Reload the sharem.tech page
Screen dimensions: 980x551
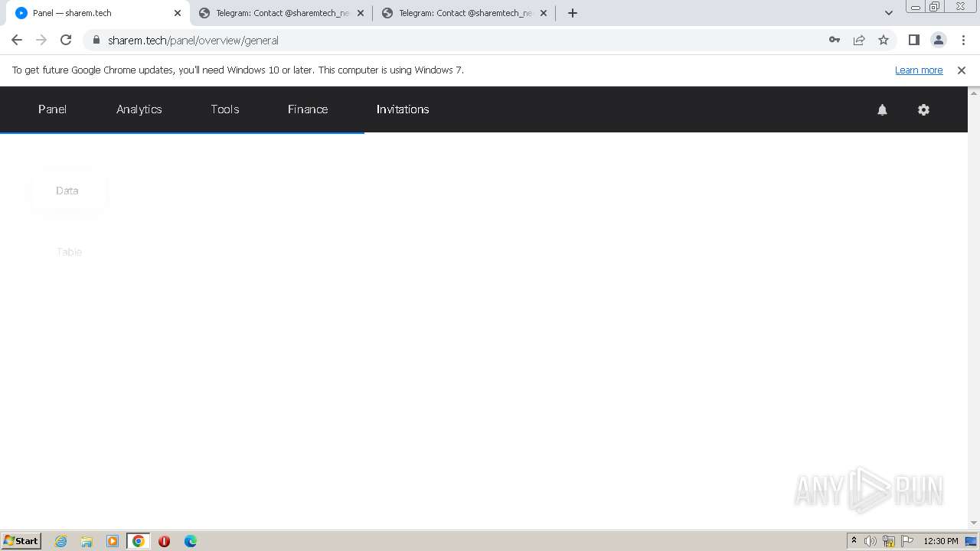click(66, 40)
